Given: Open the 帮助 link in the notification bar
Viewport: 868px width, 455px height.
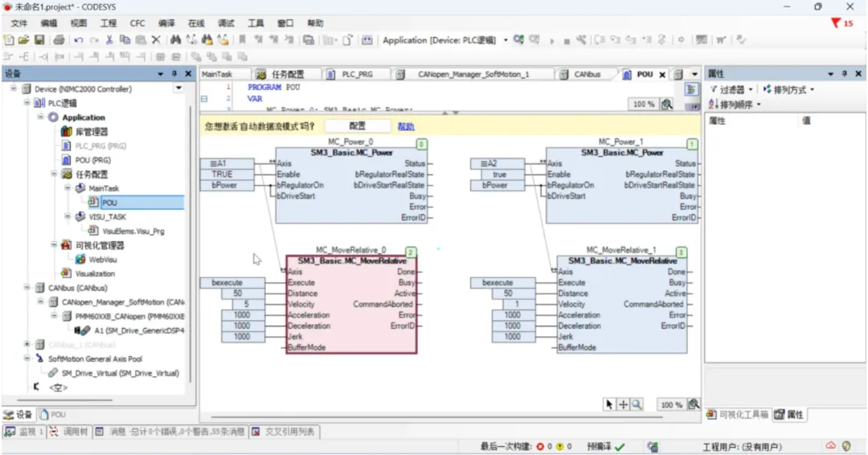Looking at the screenshot, I should pyautogui.click(x=406, y=127).
